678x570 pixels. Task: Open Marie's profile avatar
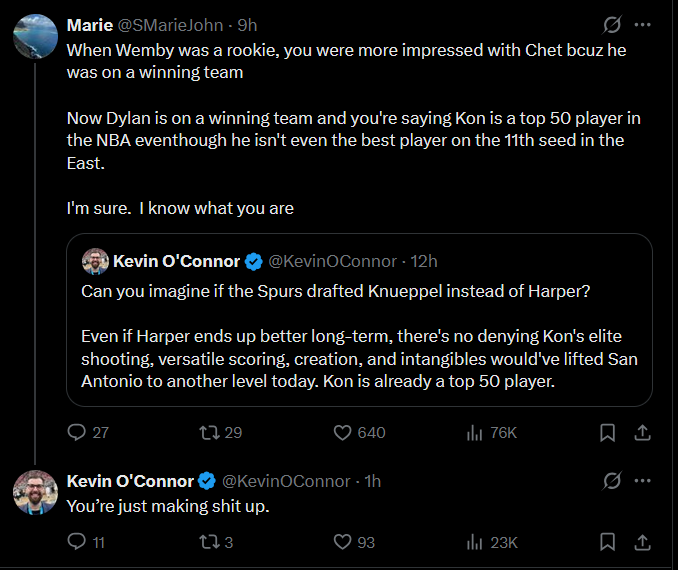click(x=35, y=36)
